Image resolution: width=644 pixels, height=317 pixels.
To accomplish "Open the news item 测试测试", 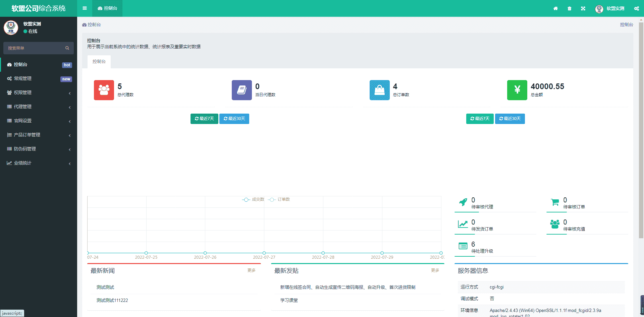I will coord(105,288).
